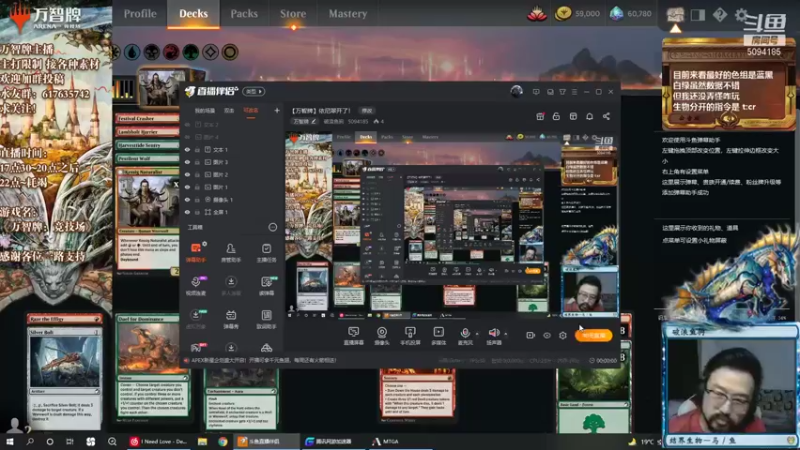Open the help question diamond icon in Arena
This screenshot has height=450, width=800.
coord(719,15)
